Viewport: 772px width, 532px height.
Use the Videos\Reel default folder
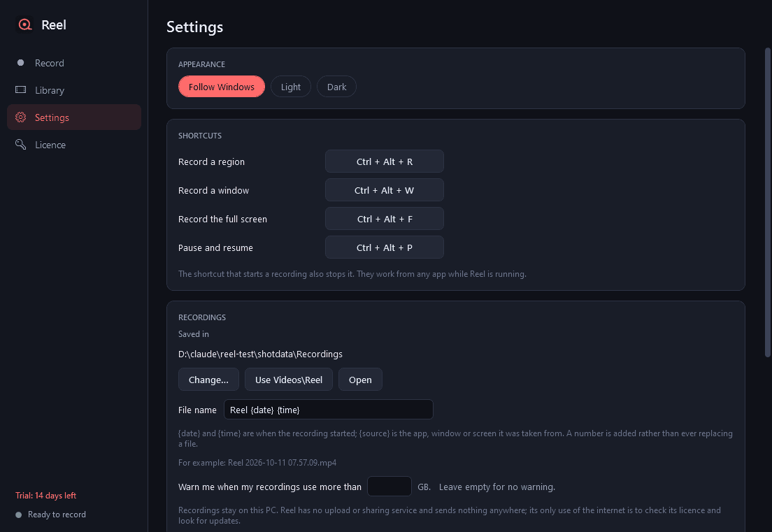point(289,380)
